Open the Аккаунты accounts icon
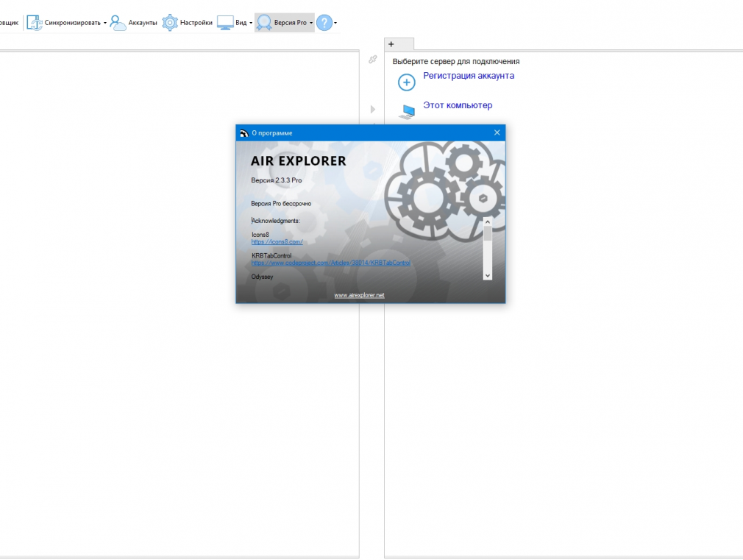Image resolution: width=743 pixels, height=560 pixels. [118, 22]
